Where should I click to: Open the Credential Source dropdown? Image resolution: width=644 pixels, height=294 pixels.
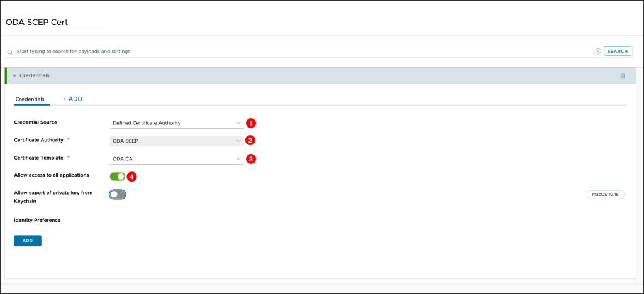[176, 123]
